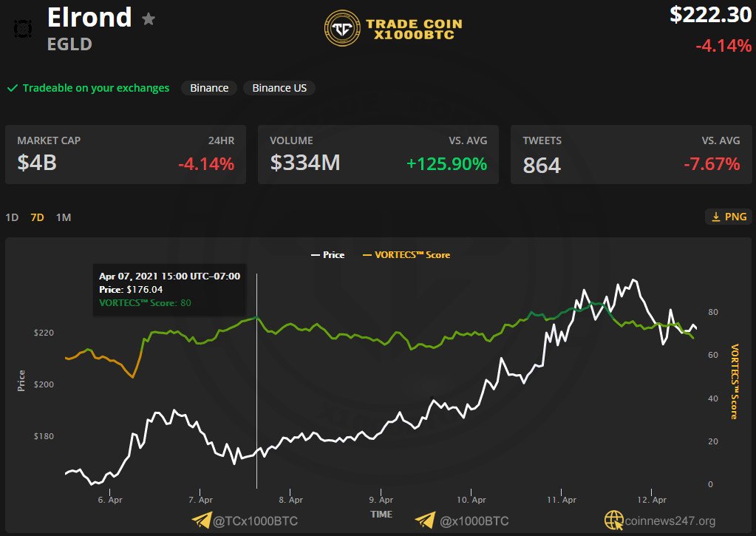
Task: Toggle the Price legend series
Action: coord(328,255)
